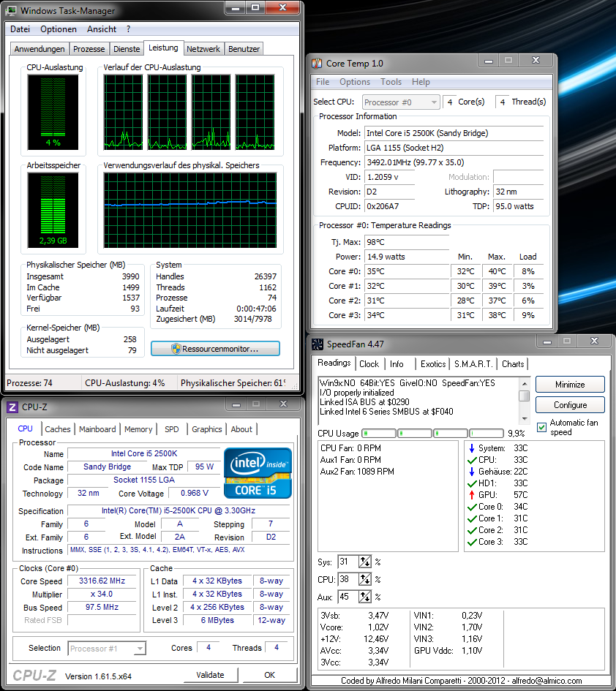616x691 pixels.
Task: Switch to the SPD tab in CPU-Z
Action: pyautogui.click(x=171, y=429)
